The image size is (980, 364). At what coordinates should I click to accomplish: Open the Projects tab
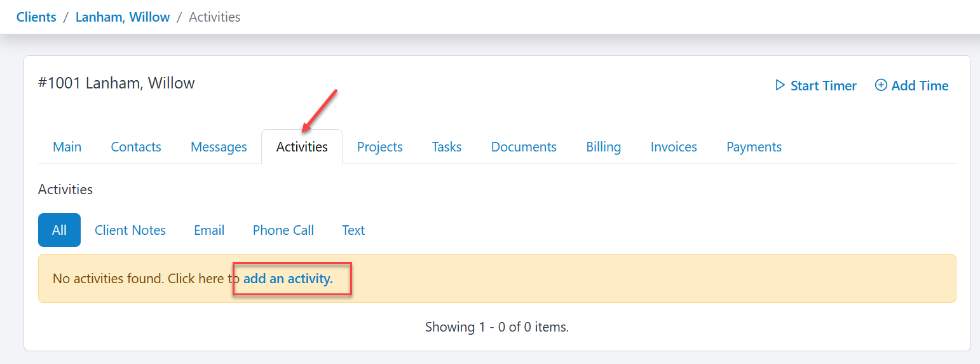point(380,147)
